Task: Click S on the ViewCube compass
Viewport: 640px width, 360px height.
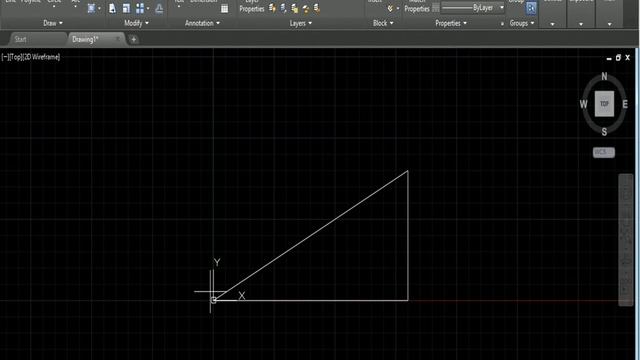Action: click(604, 132)
